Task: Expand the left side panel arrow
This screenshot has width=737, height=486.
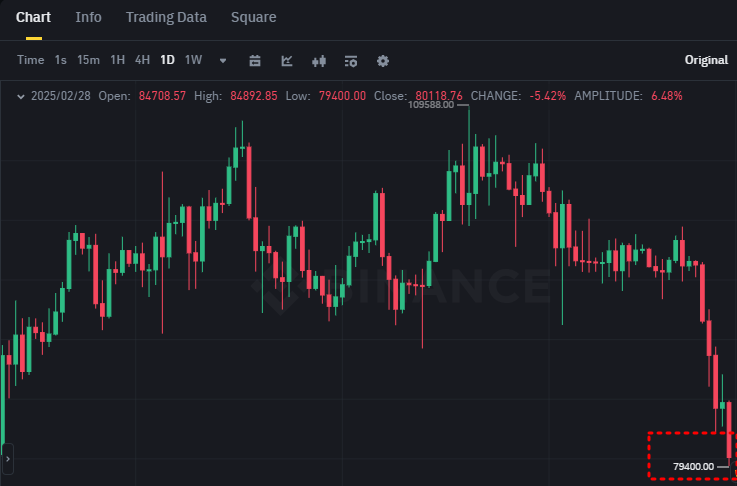Action: pyautogui.click(x=8, y=459)
